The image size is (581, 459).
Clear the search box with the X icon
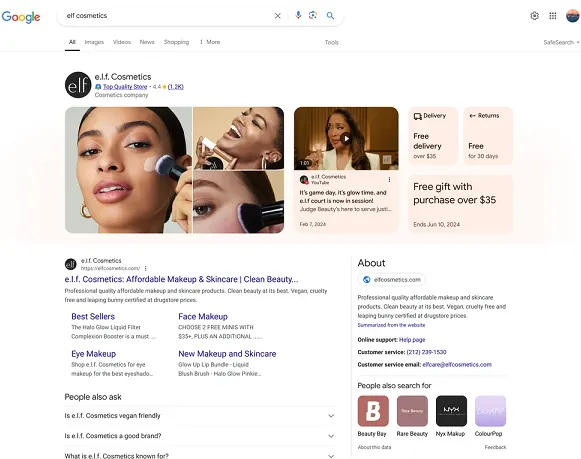[278, 16]
